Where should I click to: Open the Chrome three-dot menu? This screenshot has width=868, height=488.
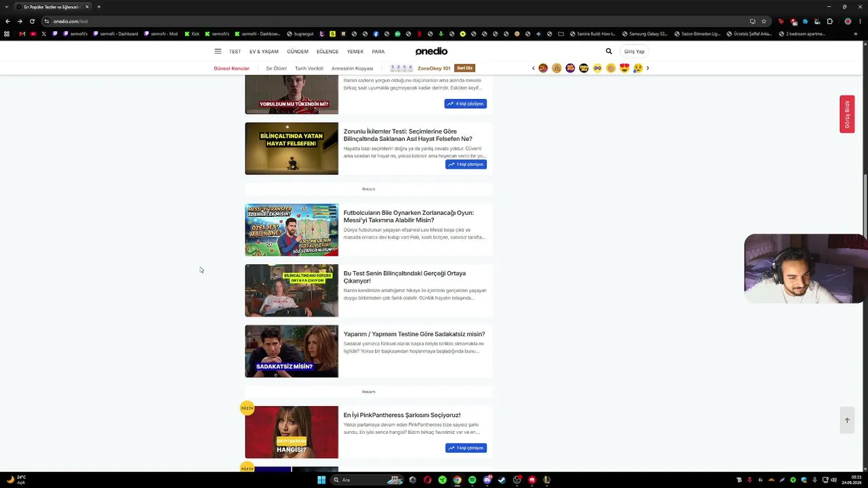pyautogui.click(x=860, y=21)
